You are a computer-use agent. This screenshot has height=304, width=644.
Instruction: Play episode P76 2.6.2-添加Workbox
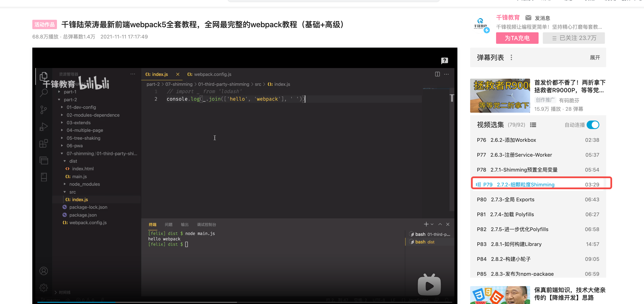538,140
